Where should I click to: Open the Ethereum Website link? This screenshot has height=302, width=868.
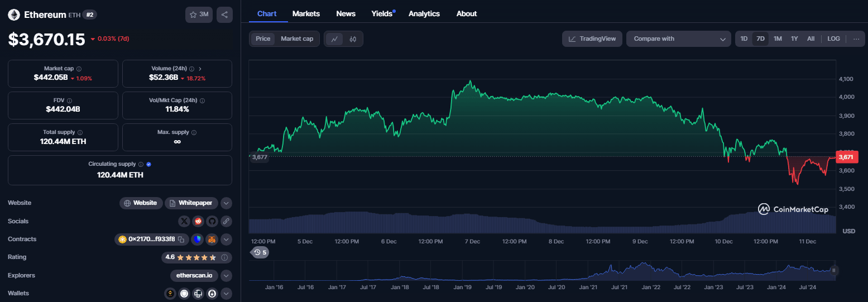[x=141, y=203]
